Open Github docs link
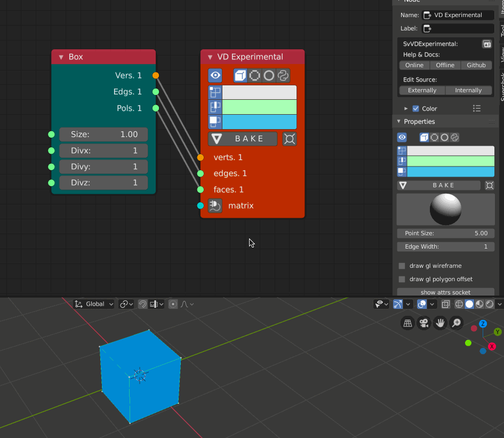Image resolution: width=504 pixels, height=438 pixels. click(x=476, y=65)
